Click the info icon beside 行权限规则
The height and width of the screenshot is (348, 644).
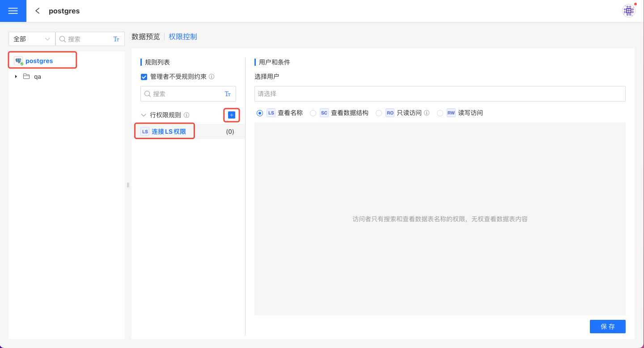(186, 115)
